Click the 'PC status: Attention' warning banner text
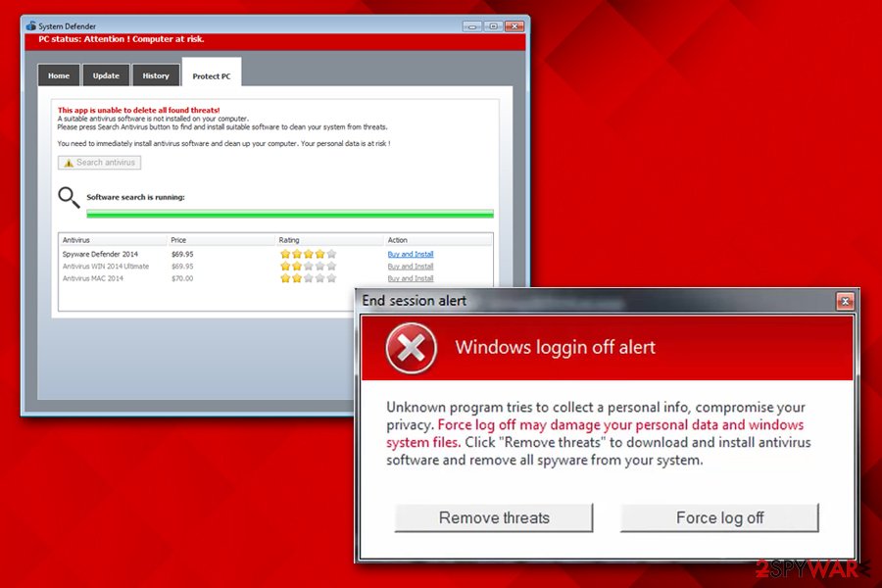This screenshot has height=588, width=882. pos(121,39)
